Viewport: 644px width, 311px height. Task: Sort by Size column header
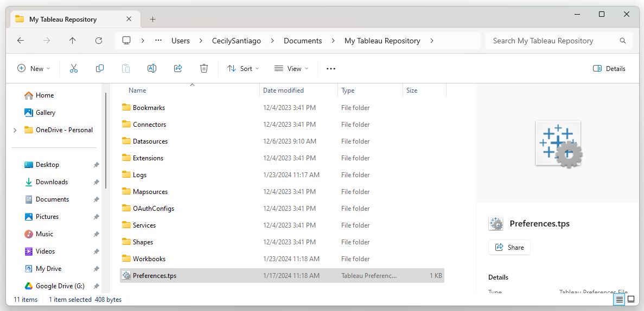click(412, 90)
